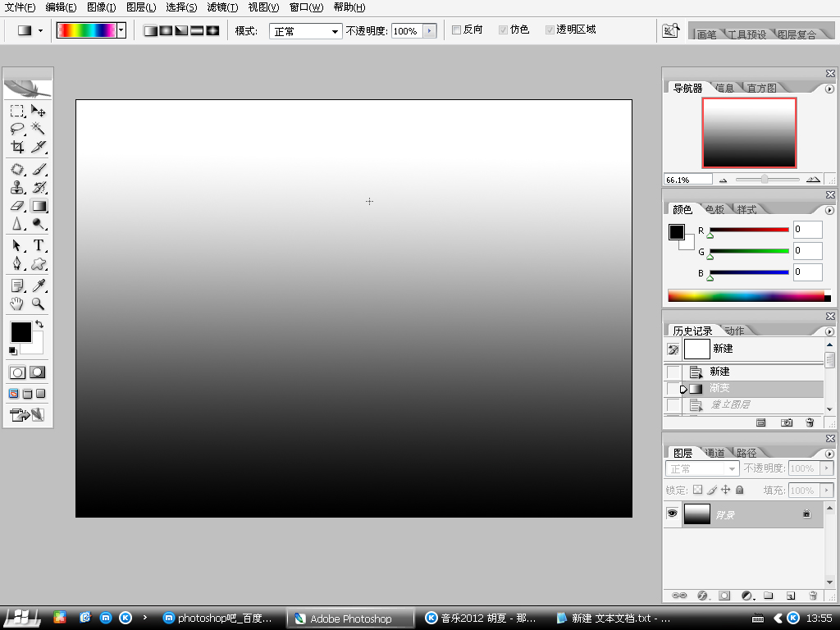
Task: Select the Magic Wand tool
Action: [x=39, y=129]
